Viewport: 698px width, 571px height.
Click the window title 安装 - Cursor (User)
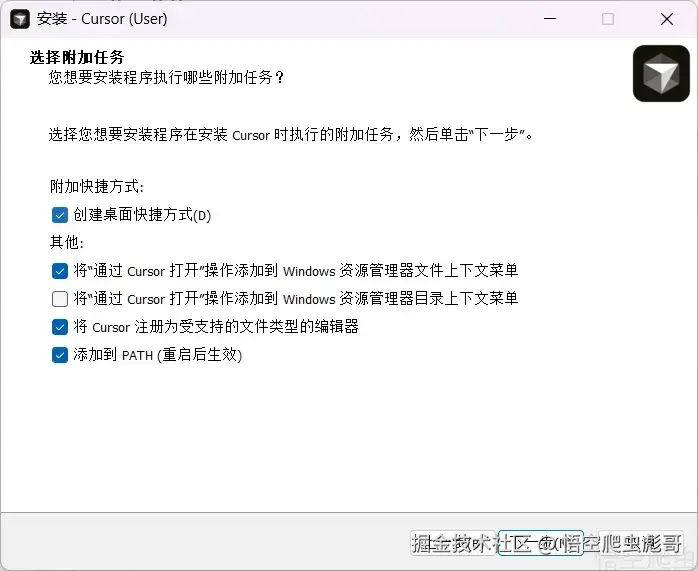(x=102, y=19)
